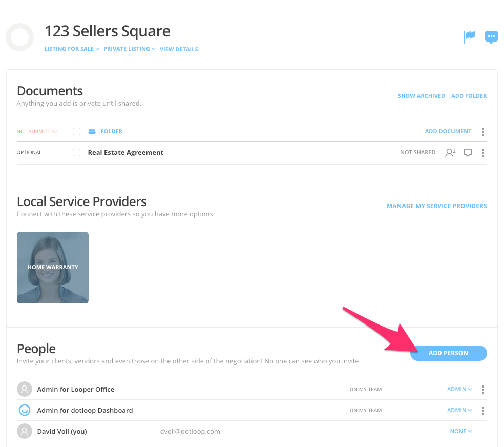Check the Folder row checkbox
This screenshot has width=504, height=447.
click(76, 131)
